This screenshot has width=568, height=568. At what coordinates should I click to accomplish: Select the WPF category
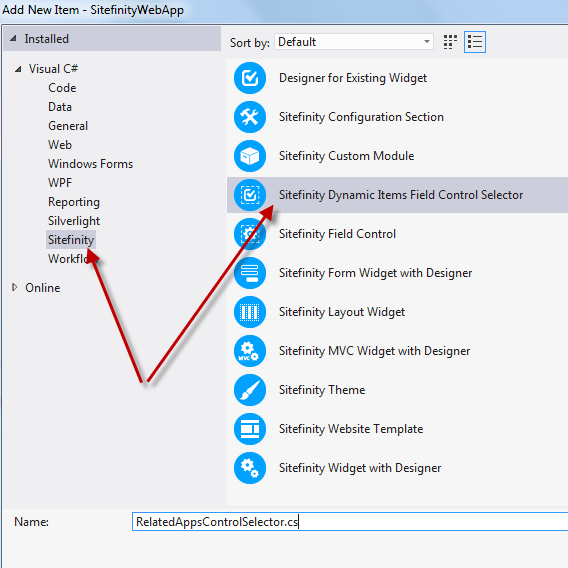pyautogui.click(x=60, y=183)
